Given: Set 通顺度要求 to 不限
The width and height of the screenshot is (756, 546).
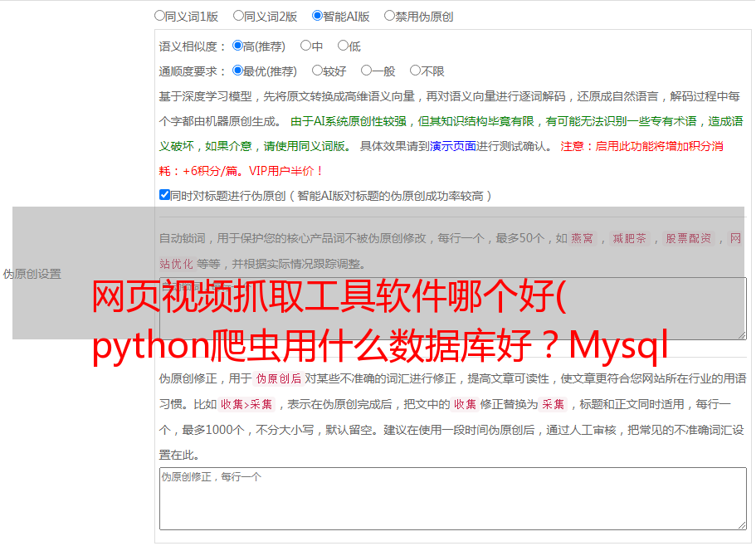Looking at the screenshot, I should pyautogui.click(x=415, y=71).
